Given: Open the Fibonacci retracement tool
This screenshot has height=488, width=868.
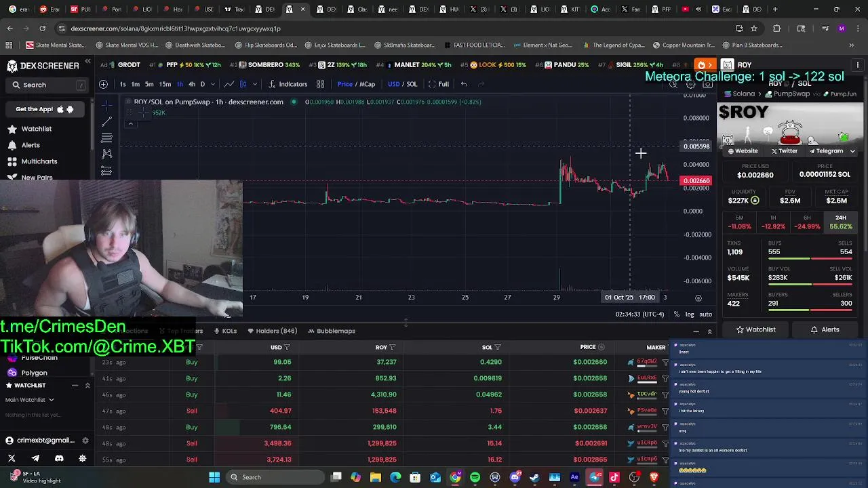Looking at the screenshot, I should click(106, 138).
